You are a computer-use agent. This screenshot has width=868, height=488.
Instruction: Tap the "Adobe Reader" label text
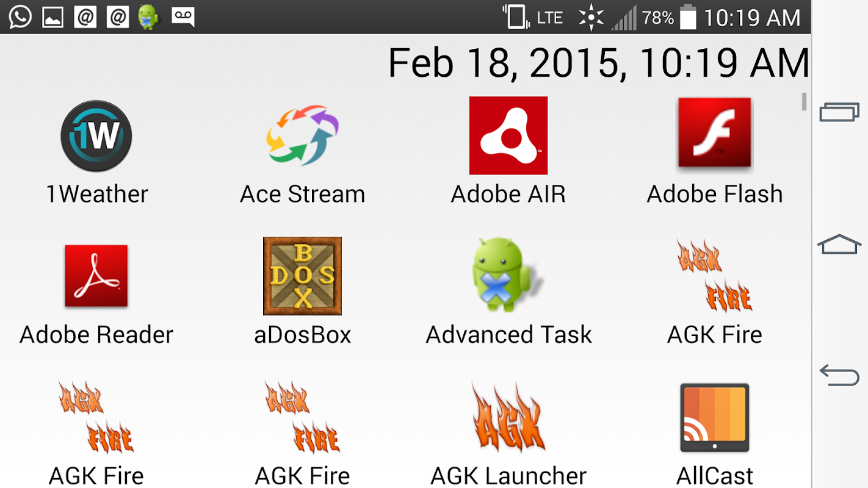click(x=96, y=334)
